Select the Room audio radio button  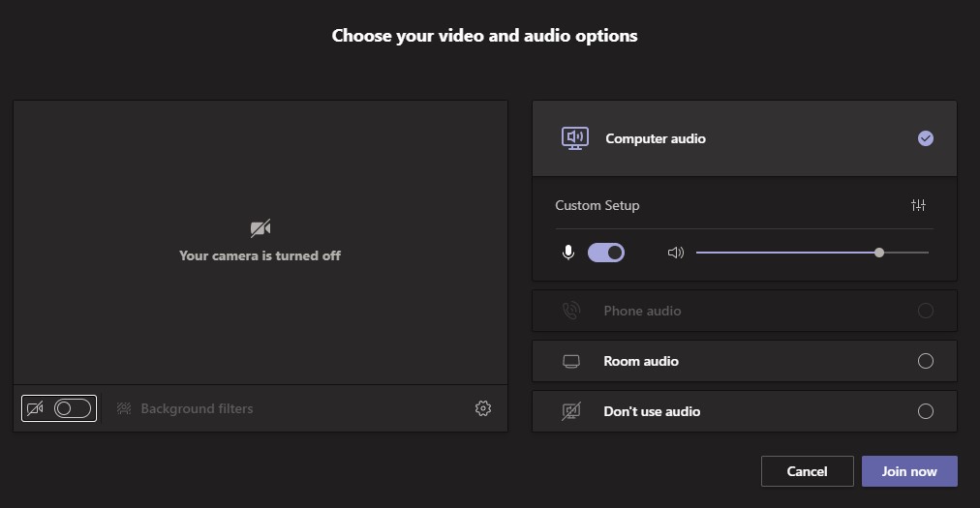[x=926, y=361]
